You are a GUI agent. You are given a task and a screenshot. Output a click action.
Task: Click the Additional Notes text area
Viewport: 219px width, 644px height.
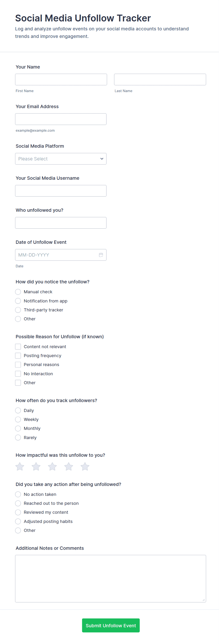(110, 579)
